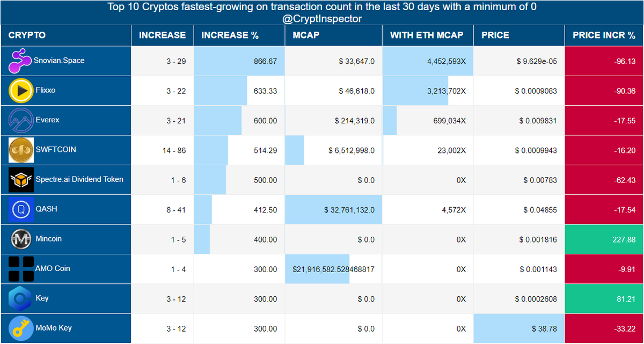Click the 81.21 green price change cell

click(604, 298)
